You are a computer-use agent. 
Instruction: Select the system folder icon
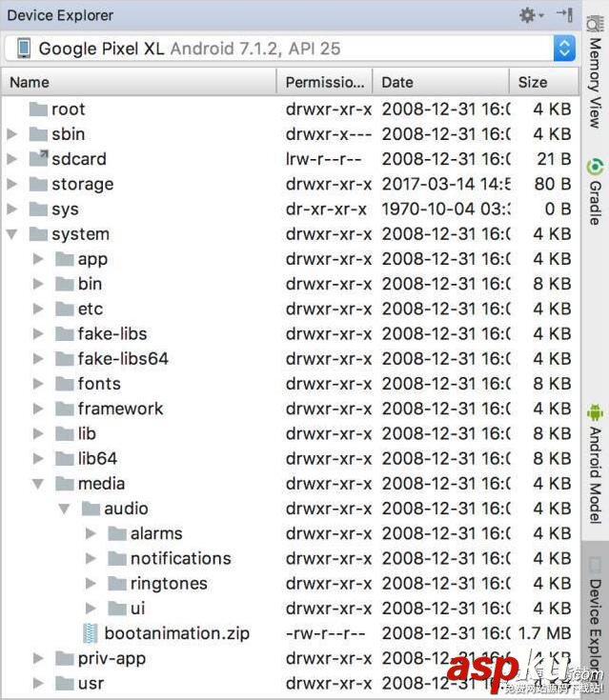click(38, 234)
